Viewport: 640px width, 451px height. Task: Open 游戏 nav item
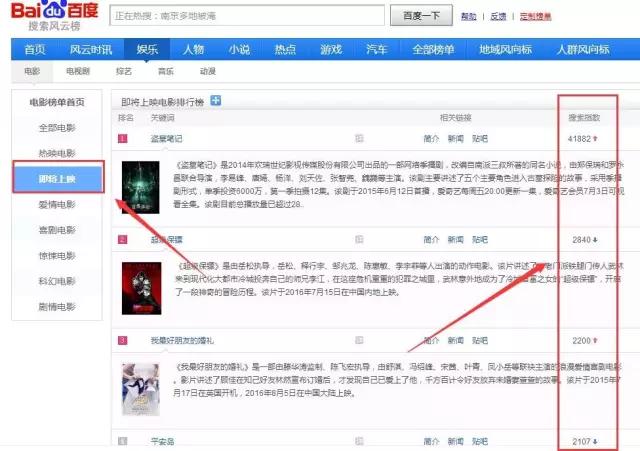coord(331,50)
